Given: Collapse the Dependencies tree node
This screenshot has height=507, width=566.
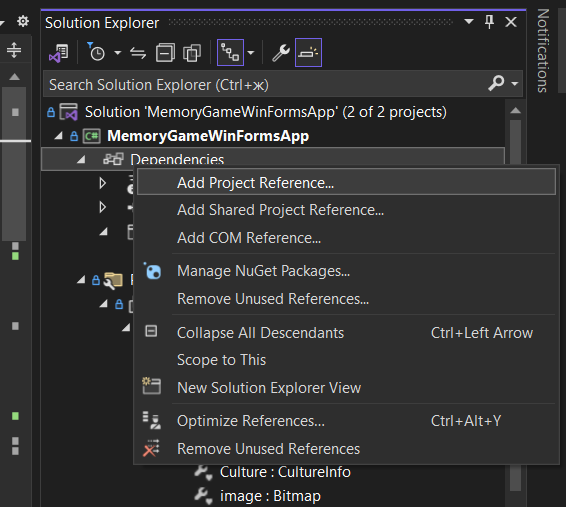Looking at the screenshot, I should coord(81,159).
